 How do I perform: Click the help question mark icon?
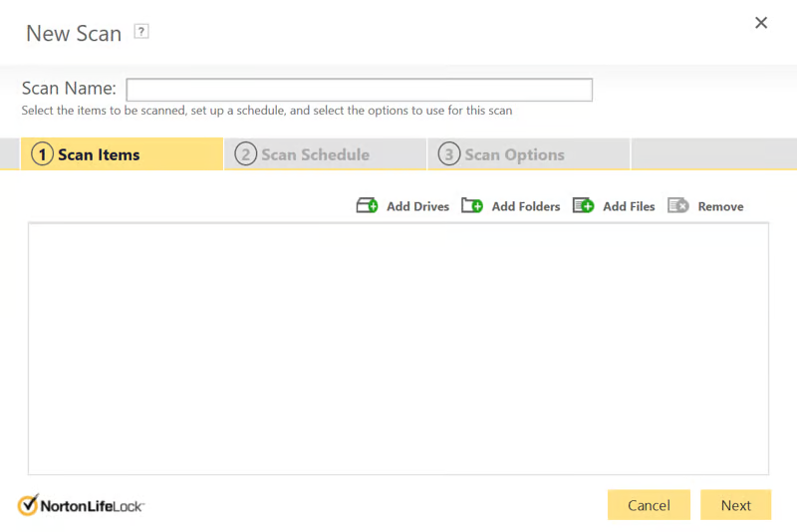tap(141, 32)
